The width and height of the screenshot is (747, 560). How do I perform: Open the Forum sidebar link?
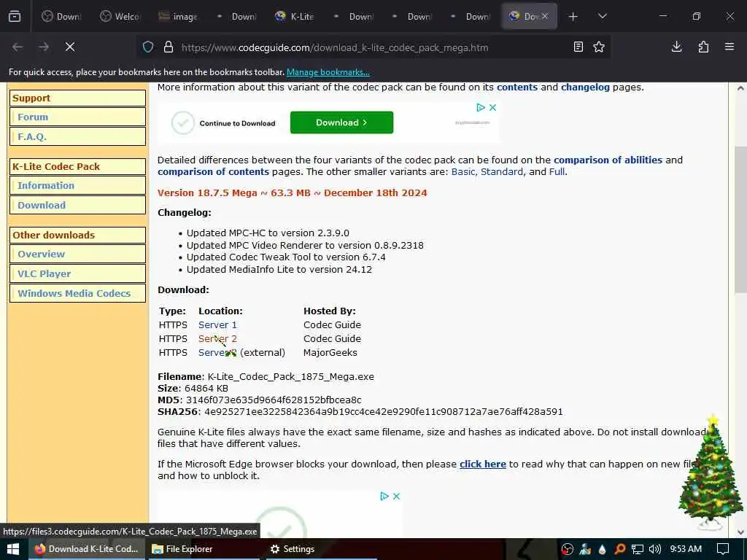click(77, 117)
